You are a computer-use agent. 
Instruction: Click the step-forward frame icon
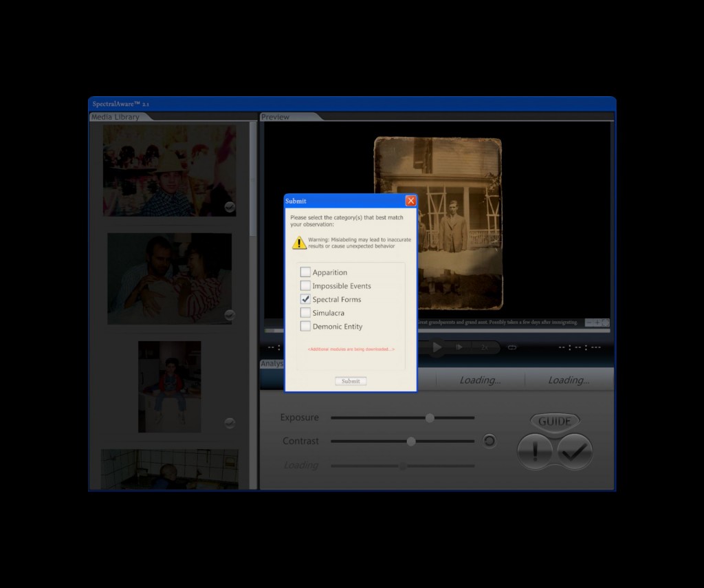coord(459,347)
